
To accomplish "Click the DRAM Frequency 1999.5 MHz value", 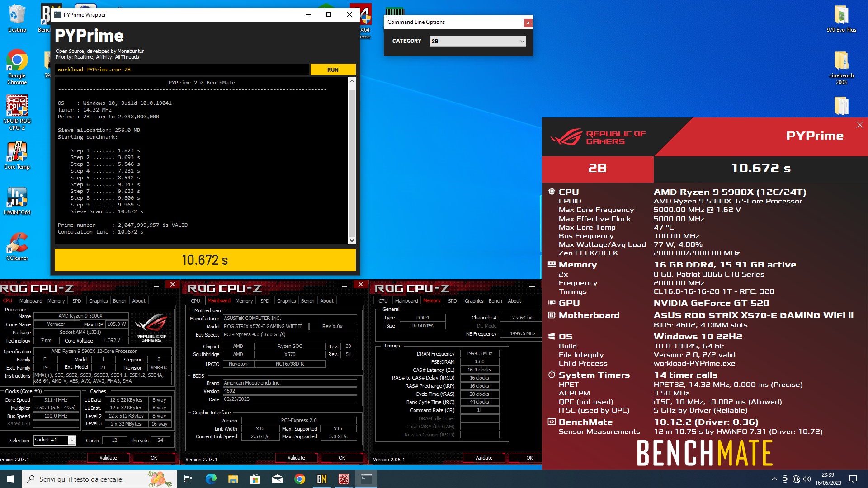I will pyautogui.click(x=479, y=354).
